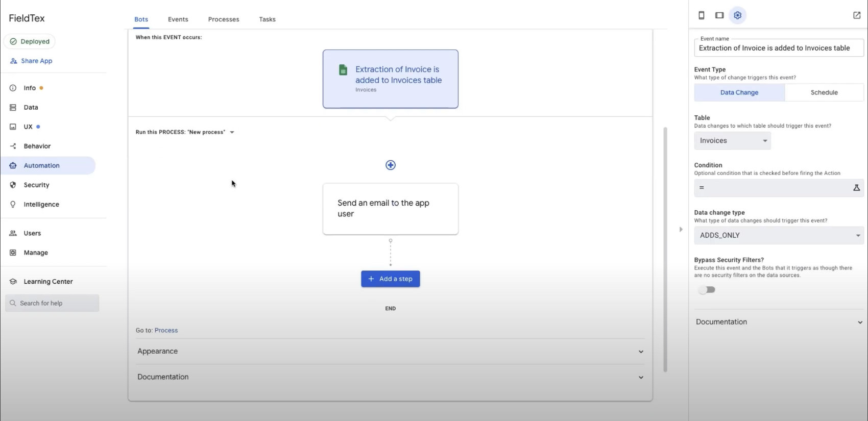Screen dimensions: 868x421
Task: Click the settings gear icon in right panel
Action: [737, 15]
